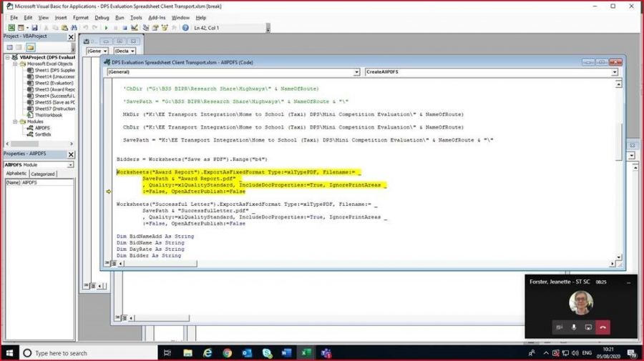Collapse the Modules folder node
Viewport: 644px width, 361px height.
(x=15, y=122)
